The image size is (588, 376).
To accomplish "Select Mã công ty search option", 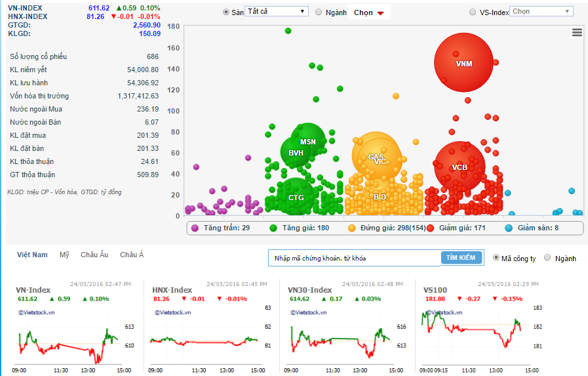I will coord(496,258).
